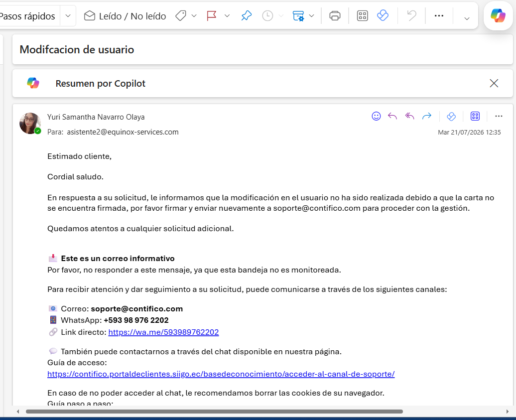Click the undo arrow in the toolbar
The width and height of the screenshot is (516, 420).
[x=411, y=16]
